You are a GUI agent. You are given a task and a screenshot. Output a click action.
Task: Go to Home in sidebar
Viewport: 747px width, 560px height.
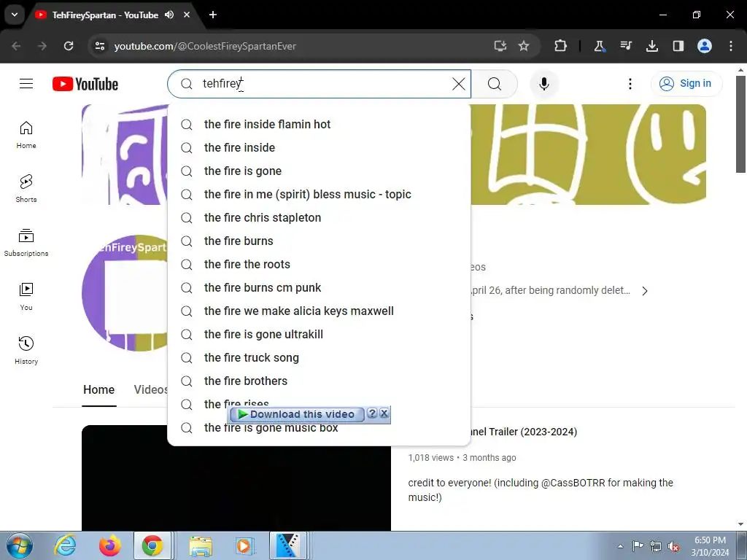26,135
